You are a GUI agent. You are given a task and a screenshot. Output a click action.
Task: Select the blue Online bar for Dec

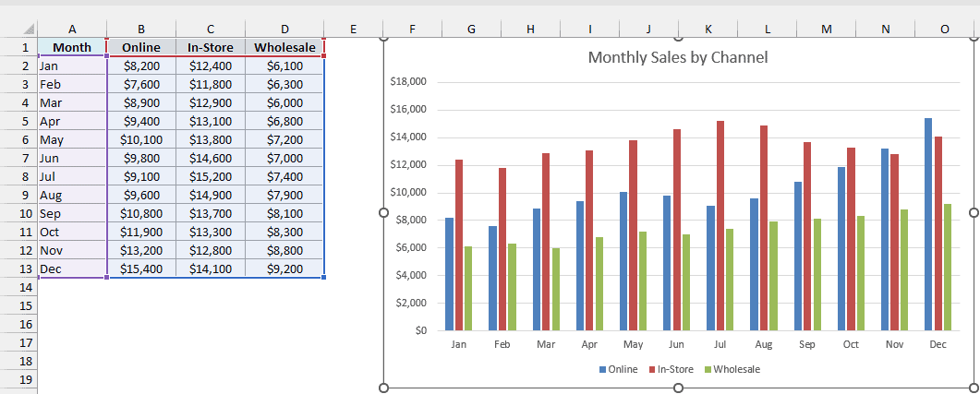(x=928, y=224)
